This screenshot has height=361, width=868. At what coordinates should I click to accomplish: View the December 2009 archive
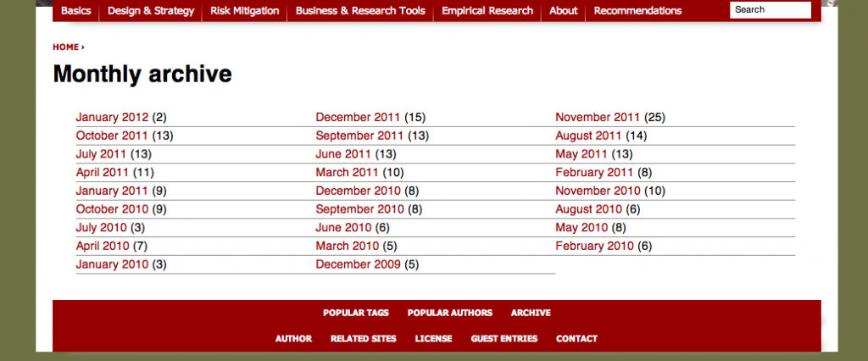(358, 265)
